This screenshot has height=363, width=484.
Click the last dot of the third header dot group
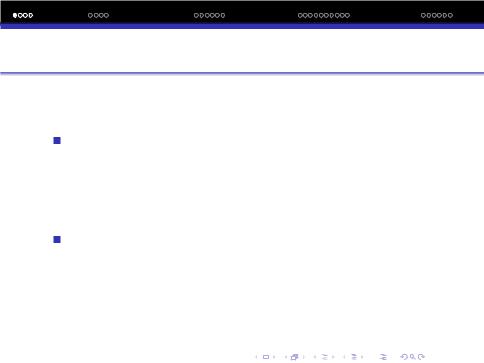223,15
